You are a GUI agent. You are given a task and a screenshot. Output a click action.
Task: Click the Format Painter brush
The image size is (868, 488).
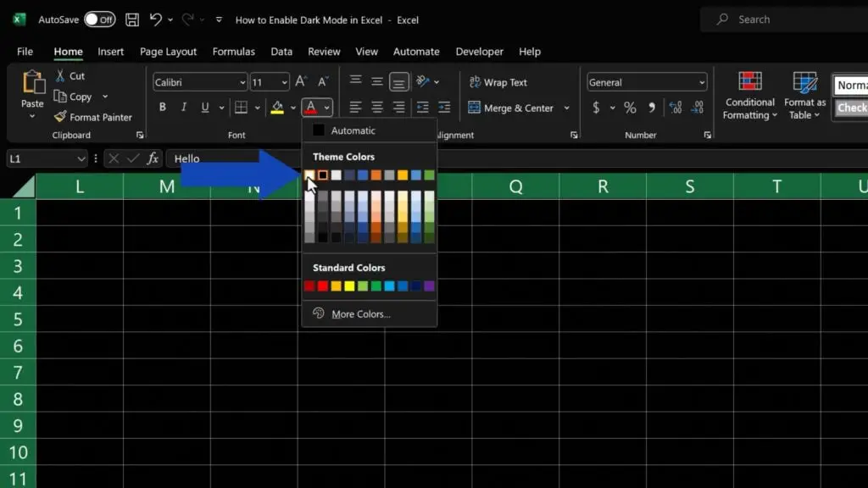point(60,117)
